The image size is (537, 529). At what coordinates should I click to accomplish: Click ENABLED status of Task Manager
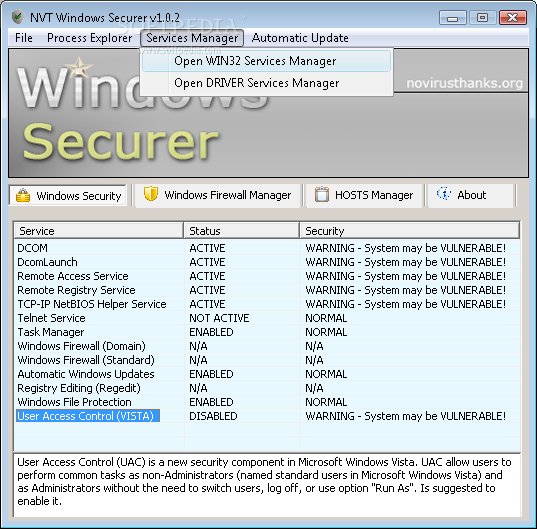[211, 332]
